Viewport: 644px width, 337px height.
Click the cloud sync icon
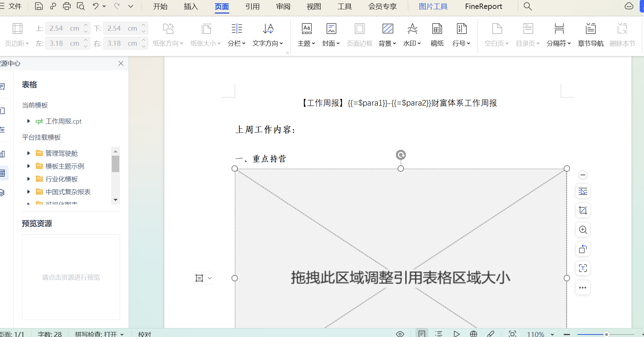(x=629, y=6)
